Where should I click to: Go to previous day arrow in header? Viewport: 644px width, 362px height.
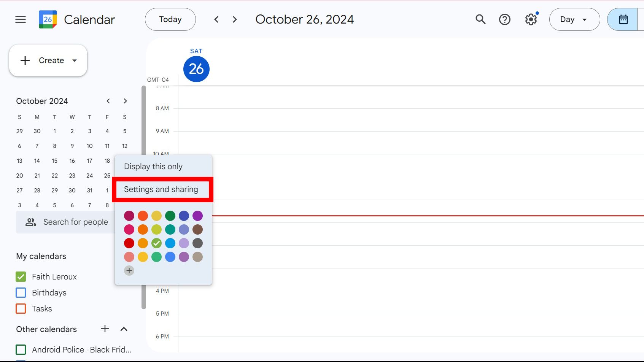coord(216,19)
